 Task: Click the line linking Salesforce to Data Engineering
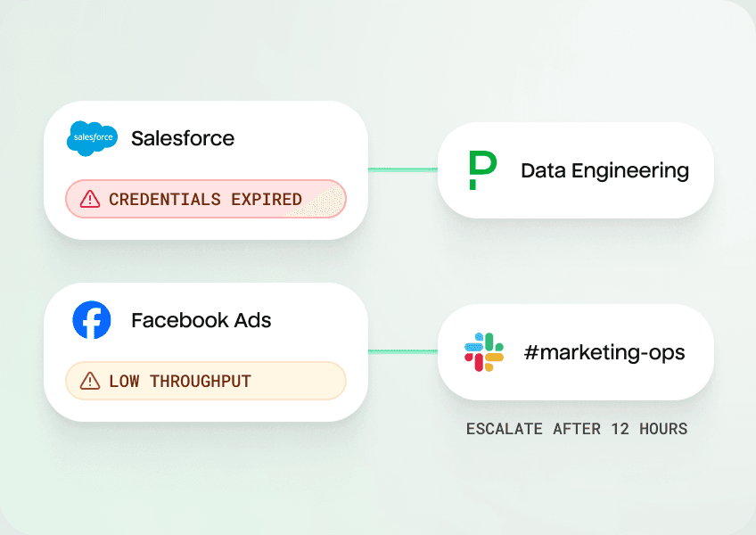click(x=402, y=169)
